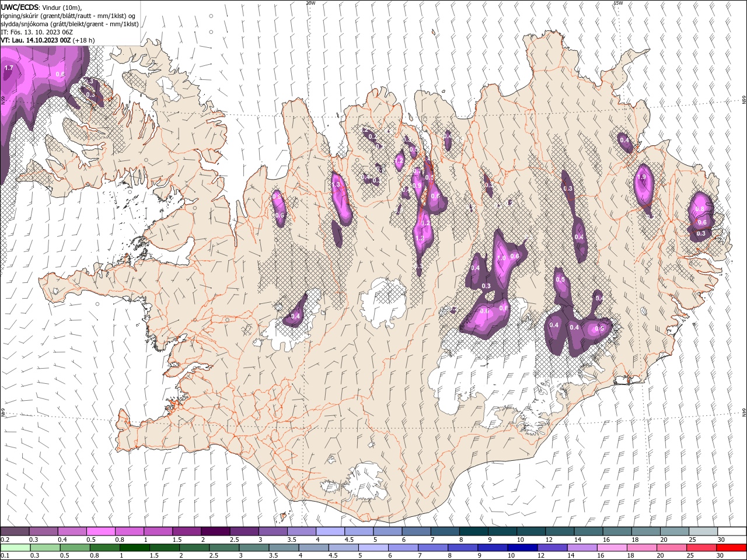Screen dimensions: 747x560
Task: Click the 'IT: Fös. 13. 10. 2023 06Z' line
Action: (37, 32)
